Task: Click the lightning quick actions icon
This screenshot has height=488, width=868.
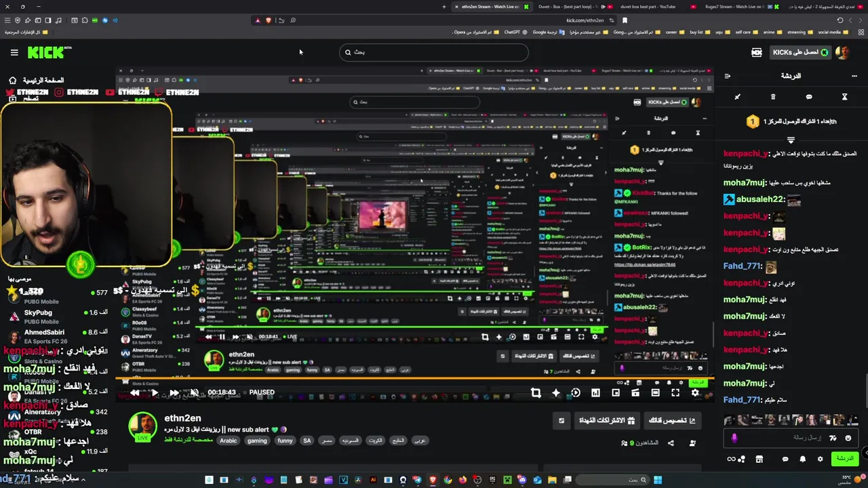Action: (x=833, y=438)
